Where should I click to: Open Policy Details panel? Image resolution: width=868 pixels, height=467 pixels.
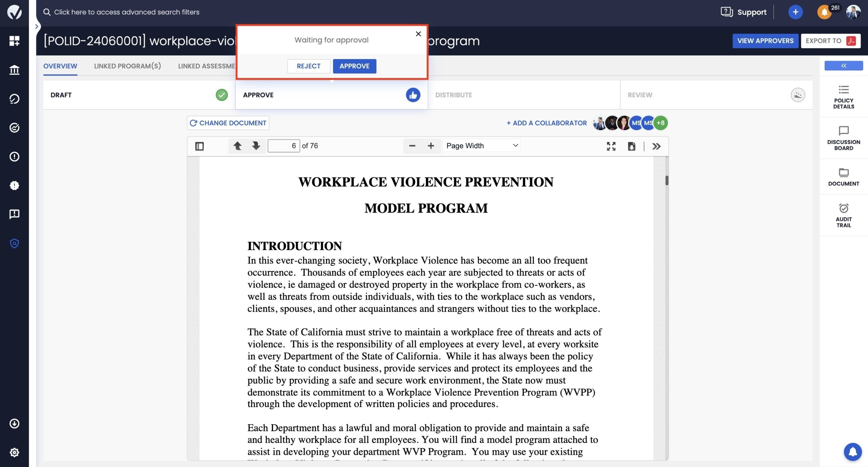point(844,97)
